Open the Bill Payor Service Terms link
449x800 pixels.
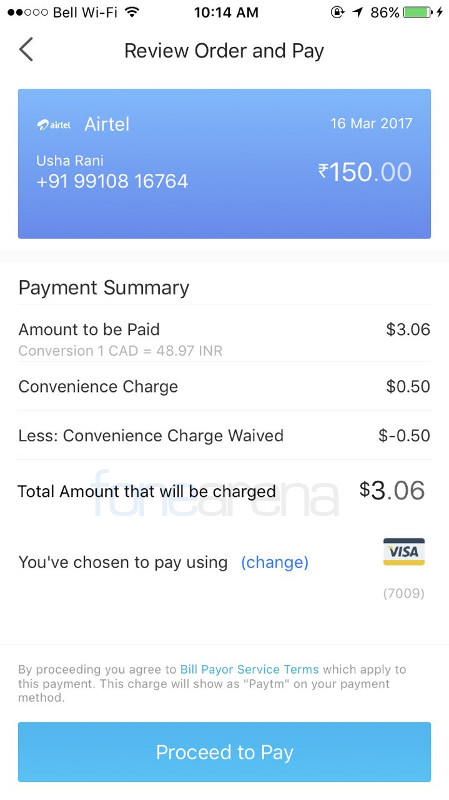(x=249, y=669)
